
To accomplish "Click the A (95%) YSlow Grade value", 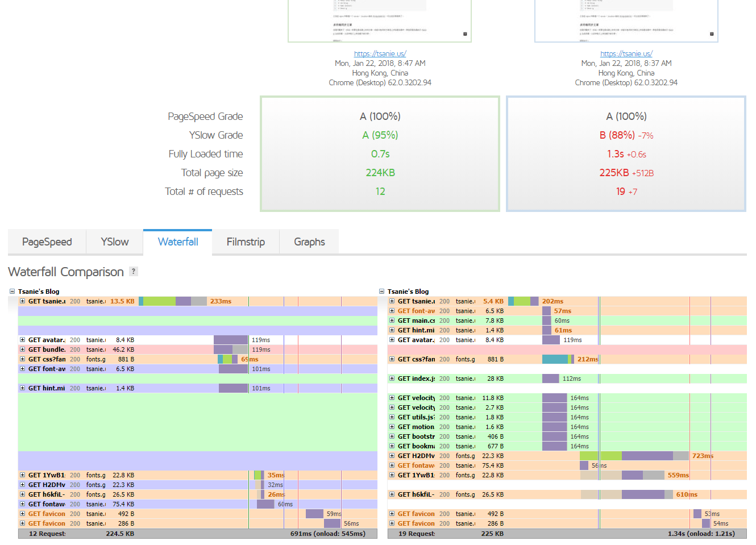I will (380, 135).
